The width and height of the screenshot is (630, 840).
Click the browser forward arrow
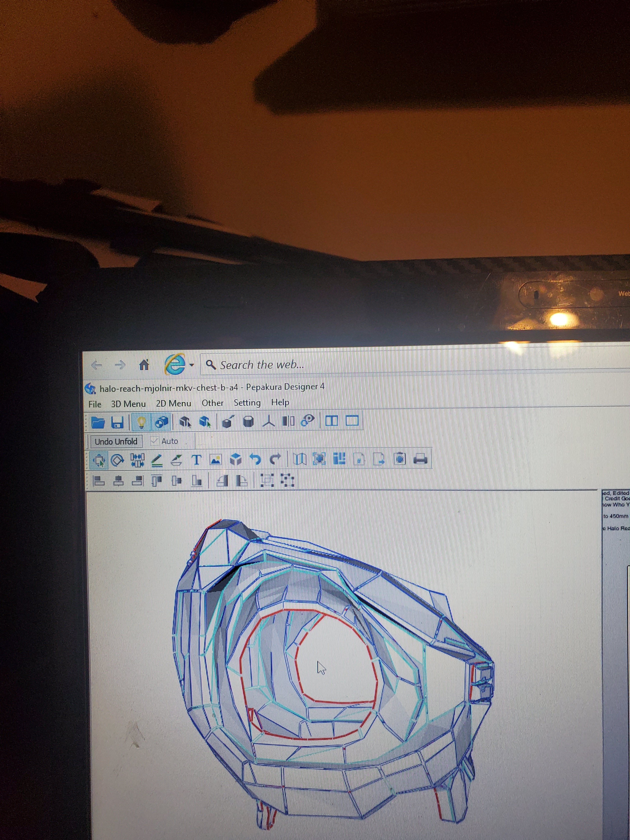120,365
